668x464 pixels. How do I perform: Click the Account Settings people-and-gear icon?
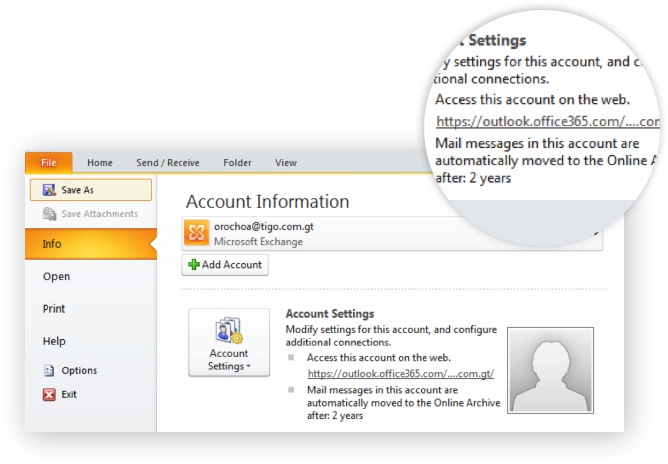pyautogui.click(x=229, y=332)
